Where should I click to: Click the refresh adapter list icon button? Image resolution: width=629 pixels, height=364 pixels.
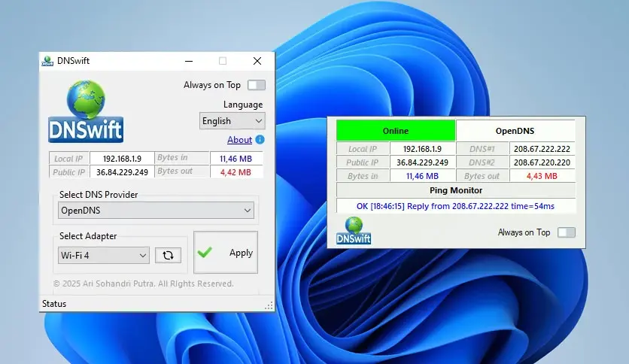(168, 255)
